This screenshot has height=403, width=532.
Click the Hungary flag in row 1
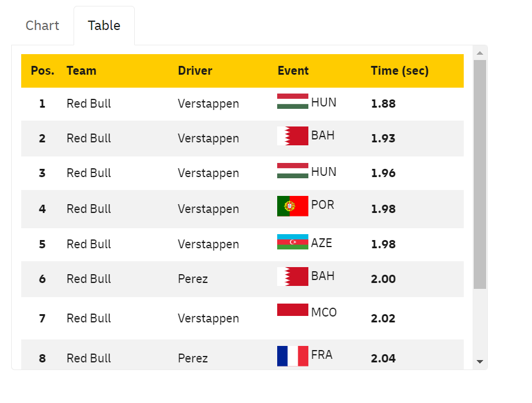[292, 101]
